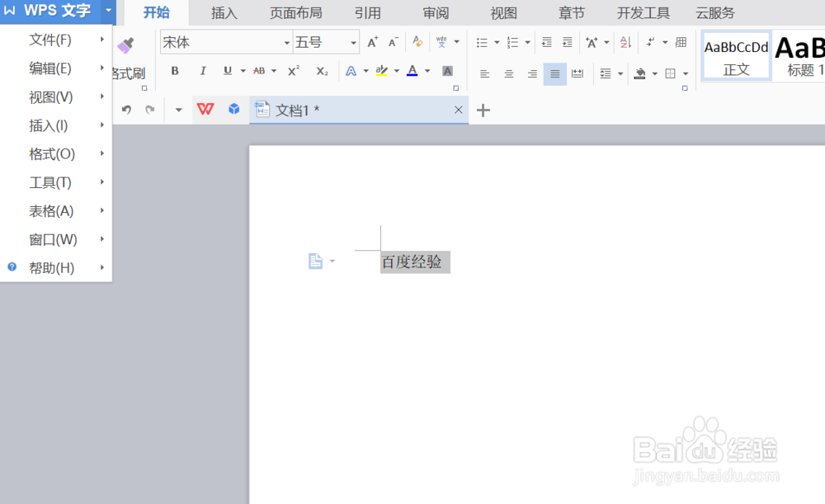This screenshot has width=825, height=504.
Task: Toggle underline formatting
Action: pyautogui.click(x=228, y=71)
